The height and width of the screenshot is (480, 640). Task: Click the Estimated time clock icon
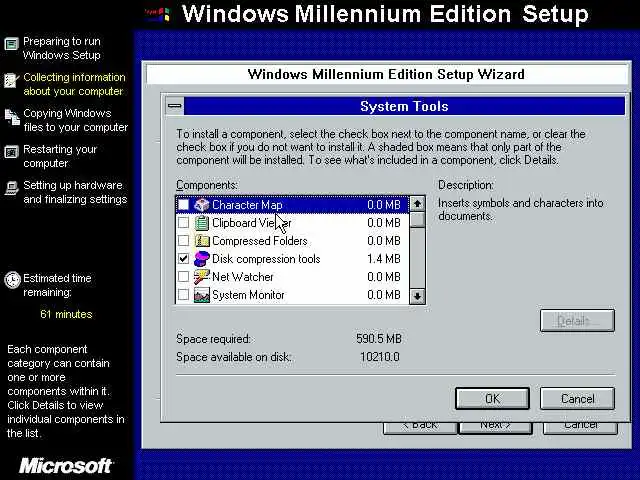click(12, 280)
